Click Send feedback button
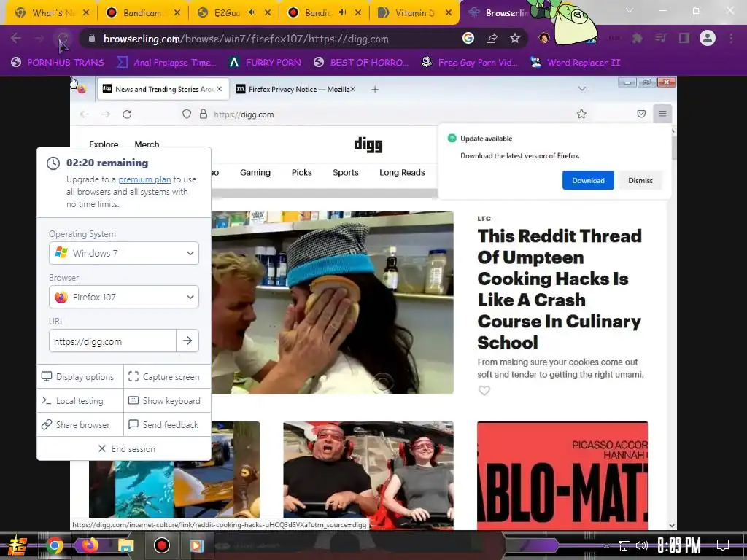This screenshot has height=560, width=747. pos(167,425)
